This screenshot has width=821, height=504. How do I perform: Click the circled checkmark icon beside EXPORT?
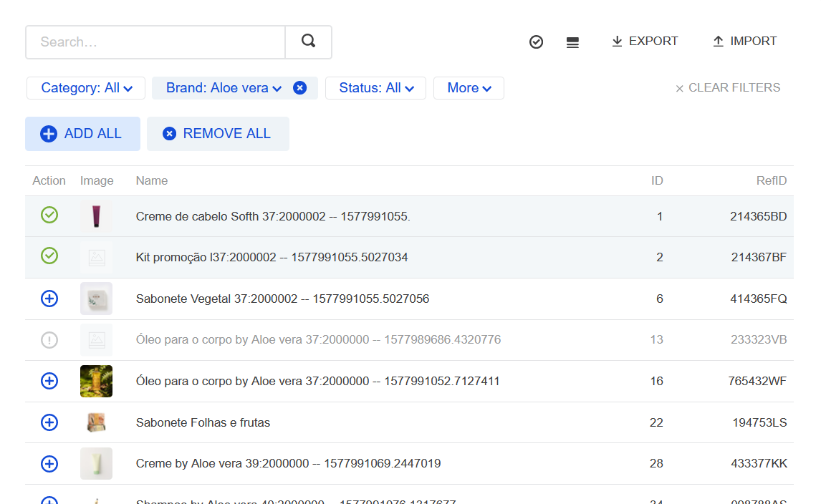pos(536,42)
